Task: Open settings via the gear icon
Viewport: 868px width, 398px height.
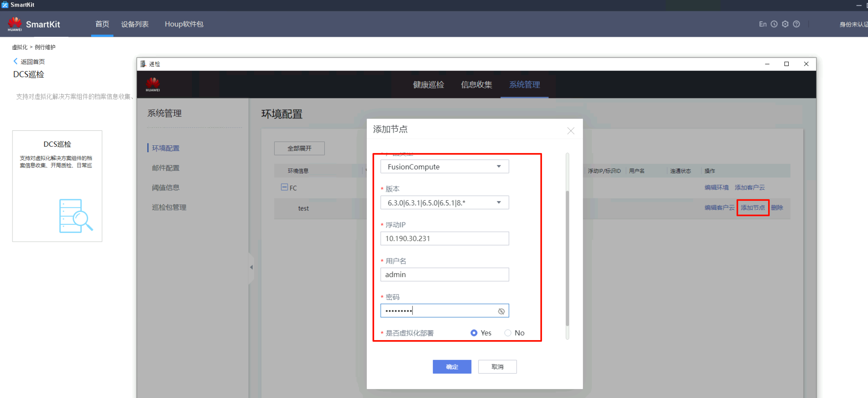Action: tap(785, 24)
